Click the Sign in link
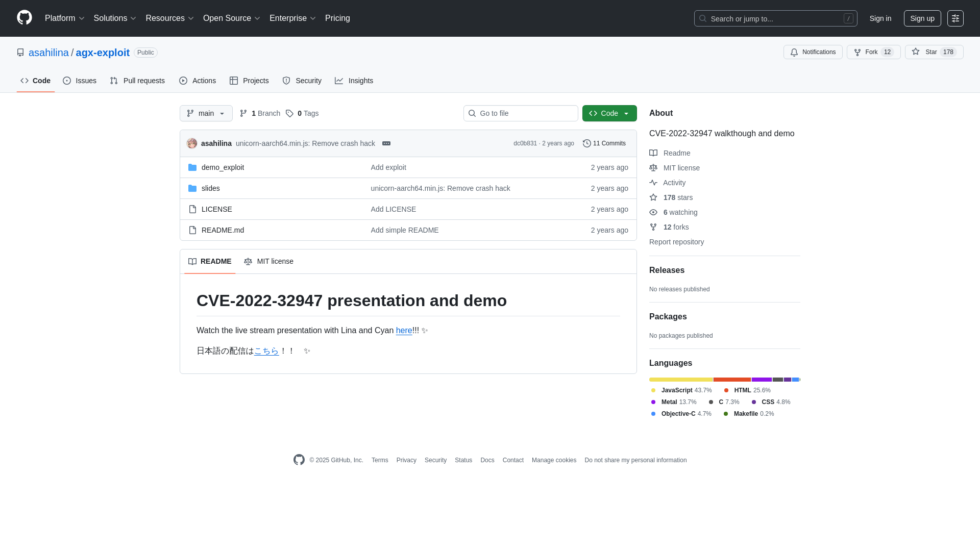980x551 pixels. click(x=880, y=18)
